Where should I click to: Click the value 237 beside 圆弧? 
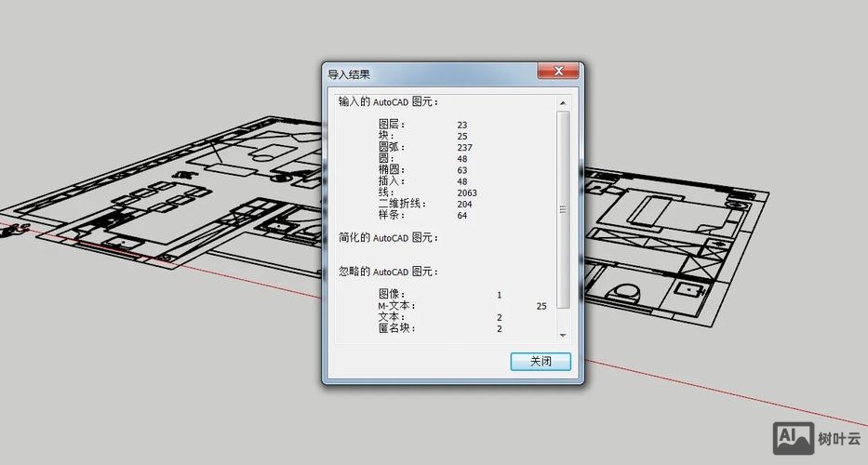465,148
